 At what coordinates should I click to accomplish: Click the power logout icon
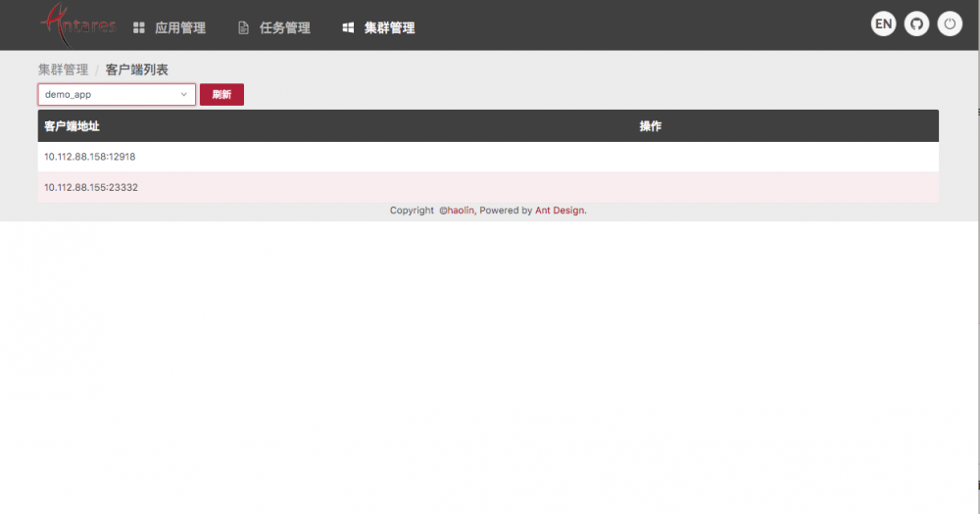click(x=950, y=23)
